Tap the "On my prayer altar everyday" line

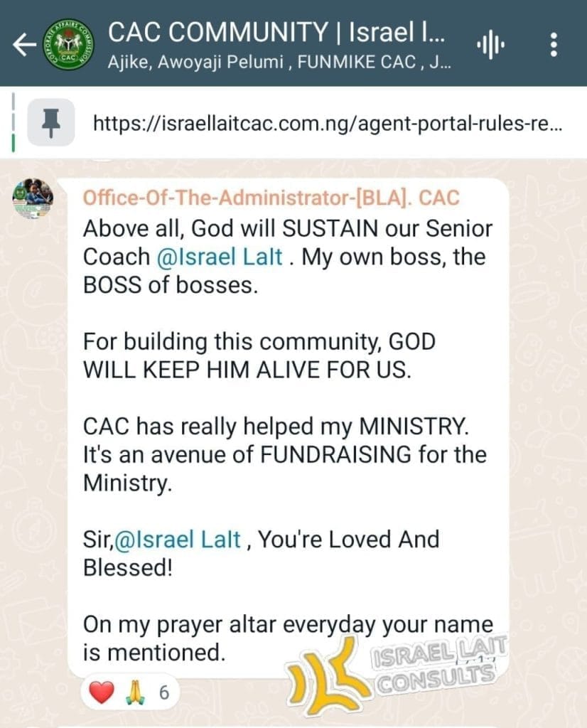[287, 625]
